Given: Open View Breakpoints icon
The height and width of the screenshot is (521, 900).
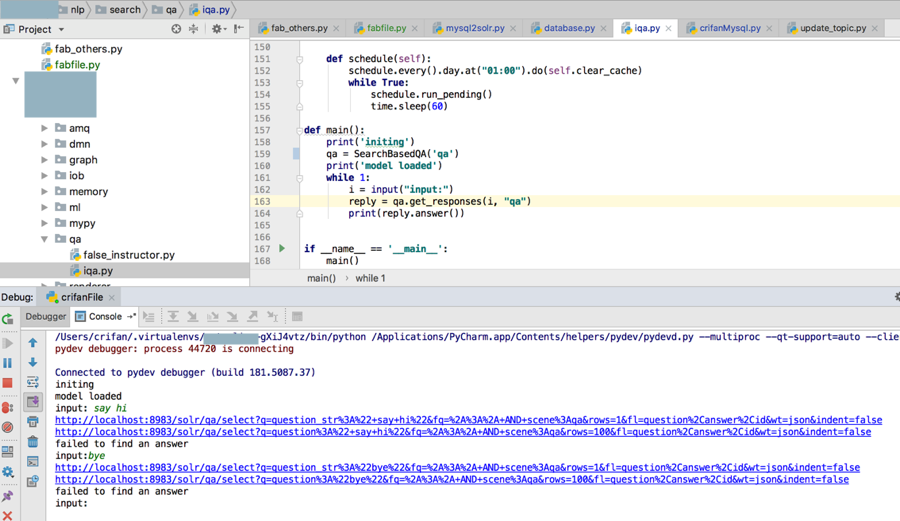Looking at the screenshot, I should coord(8,406).
